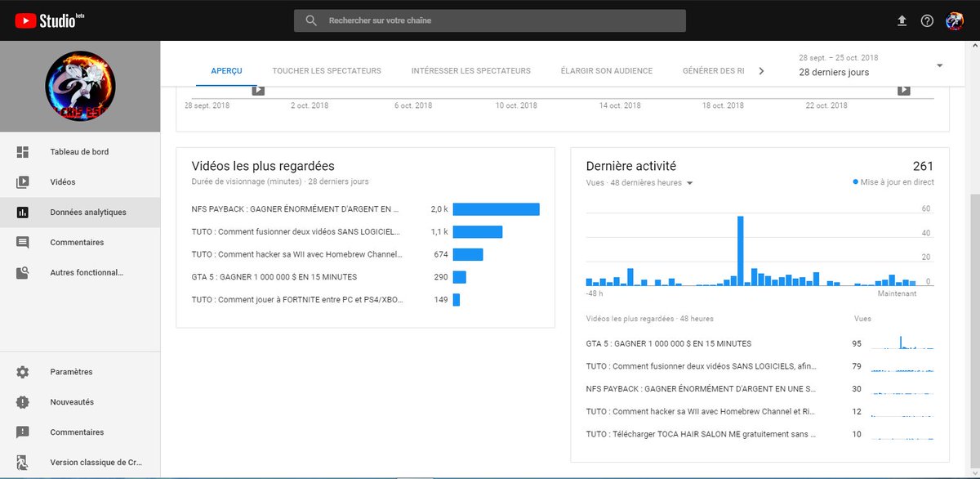
Task: Click the 290 minutes value for GTA 5
Action: [x=441, y=277]
